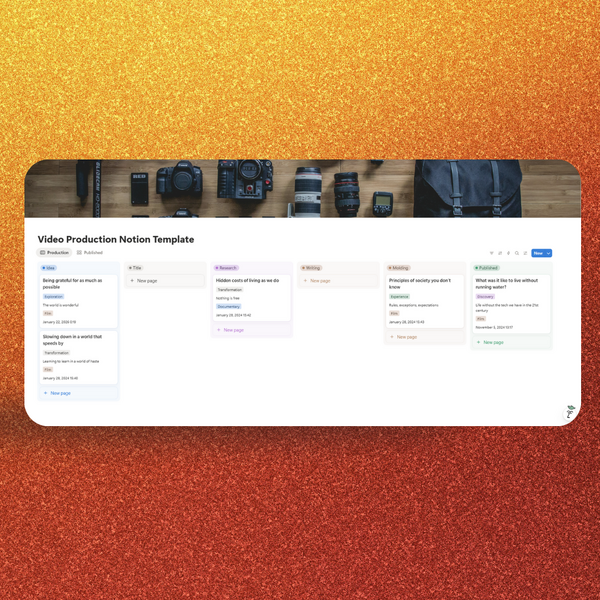Click Transformation tag on 'Hidden costs' card
600x600 pixels.
tap(229, 290)
